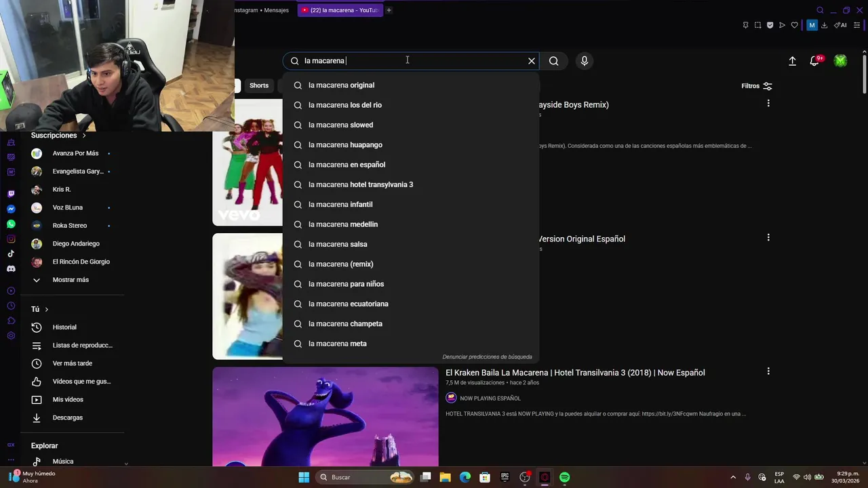Screen dimensions: 868x488
Task: Open File Explorer from the taskbar
Action: coord(445,477)
